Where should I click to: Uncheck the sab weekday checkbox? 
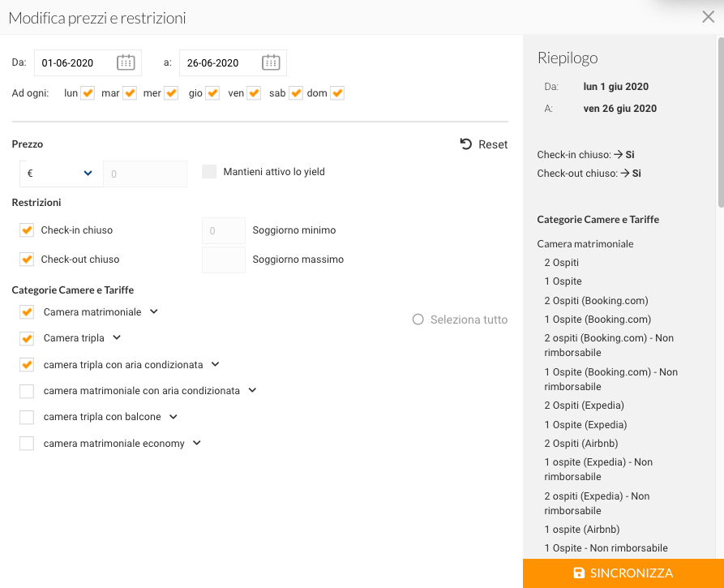(x=296, y=92)
